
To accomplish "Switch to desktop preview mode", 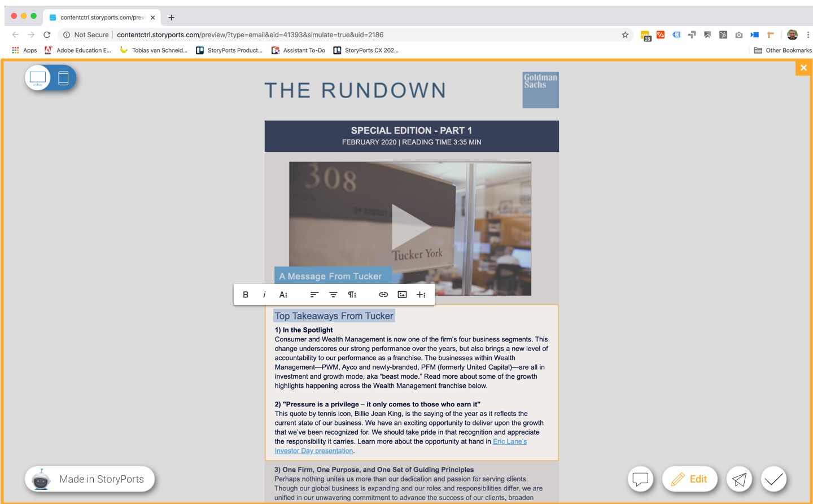I will coord(38,78).
